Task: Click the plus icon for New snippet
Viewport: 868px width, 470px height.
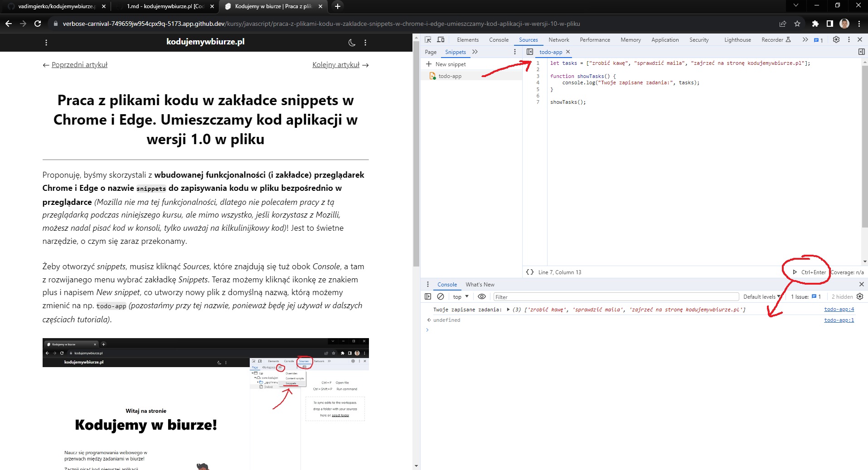Action: pyautogui.click(x=429, y=64)
